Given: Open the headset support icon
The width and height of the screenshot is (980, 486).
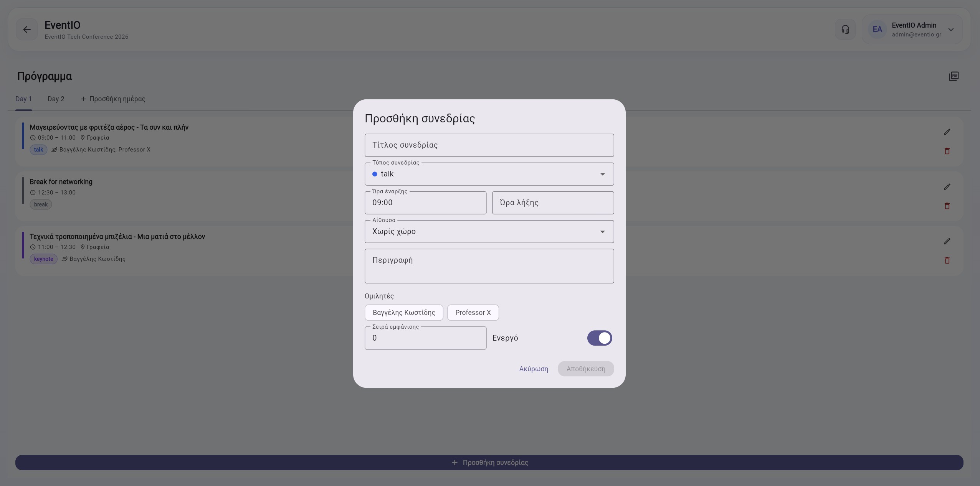Looking at the screenshot, I should tap(845, 30).
